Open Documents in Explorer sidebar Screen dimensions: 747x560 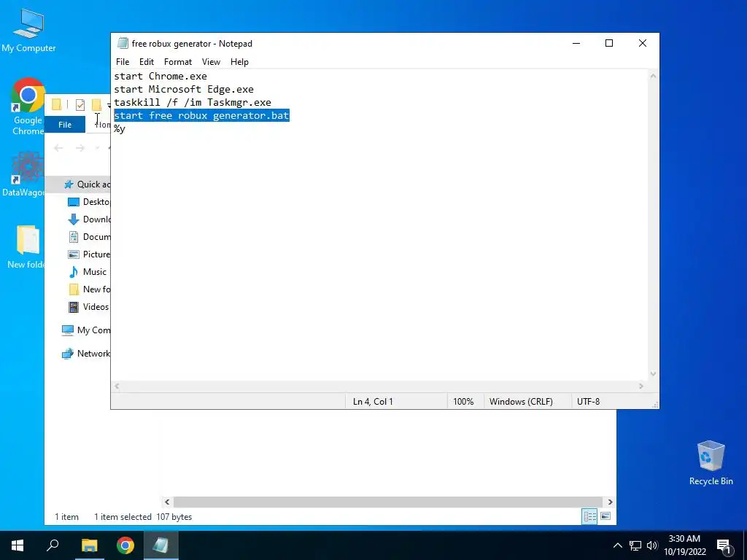90,237
